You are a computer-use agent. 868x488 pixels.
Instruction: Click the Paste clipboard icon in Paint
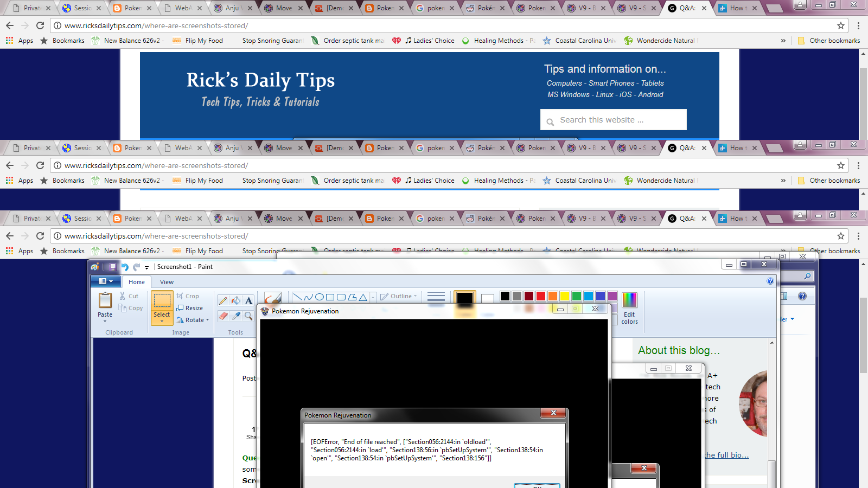coord(105,300)
